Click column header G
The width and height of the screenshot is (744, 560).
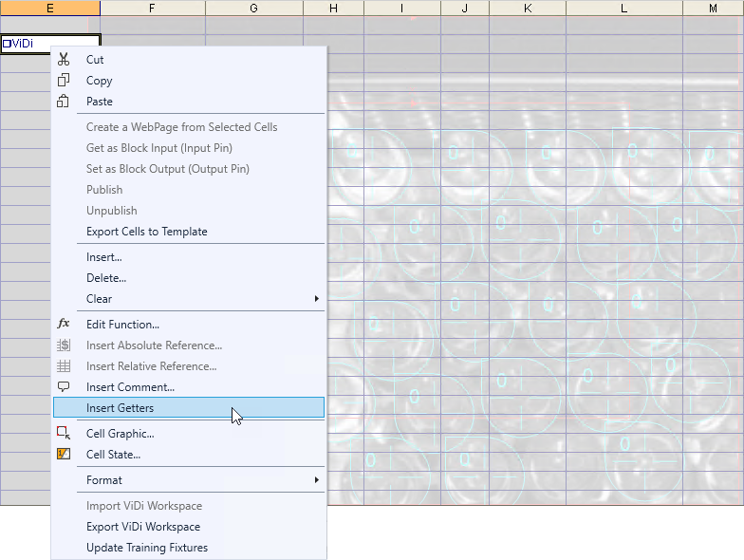pyautogui.click(x=253, y=8)
